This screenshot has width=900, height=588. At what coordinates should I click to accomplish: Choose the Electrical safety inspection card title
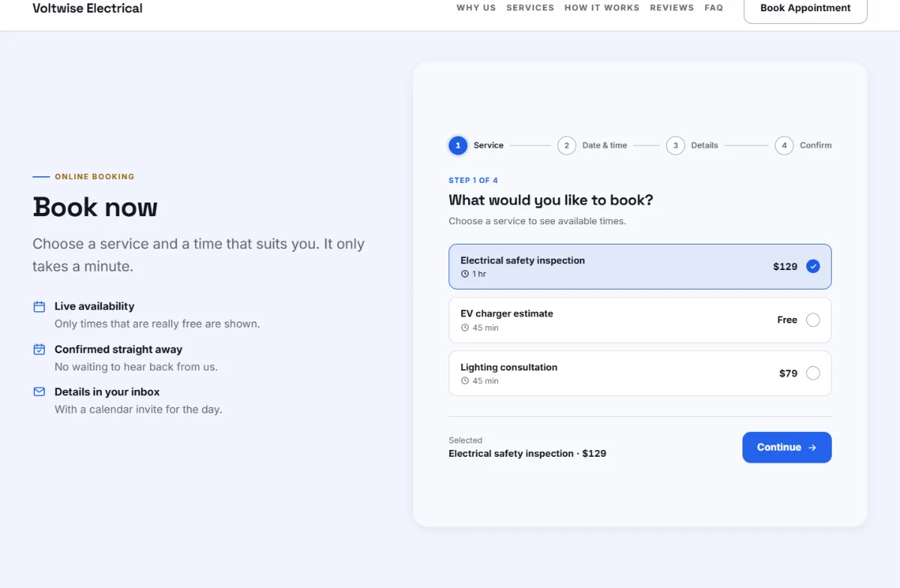(x=523, y=260)
